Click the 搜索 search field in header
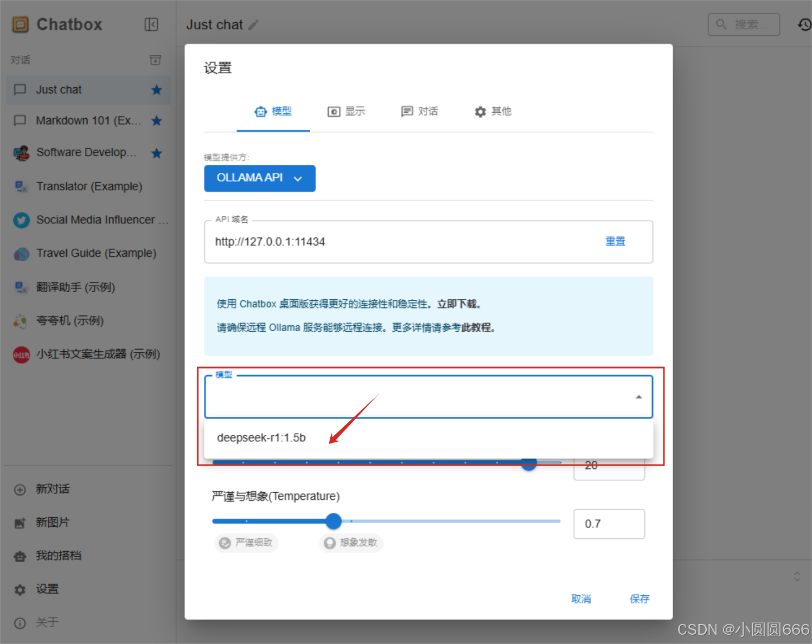The height and width of the screenshot is (644, 812). (744, 24)
